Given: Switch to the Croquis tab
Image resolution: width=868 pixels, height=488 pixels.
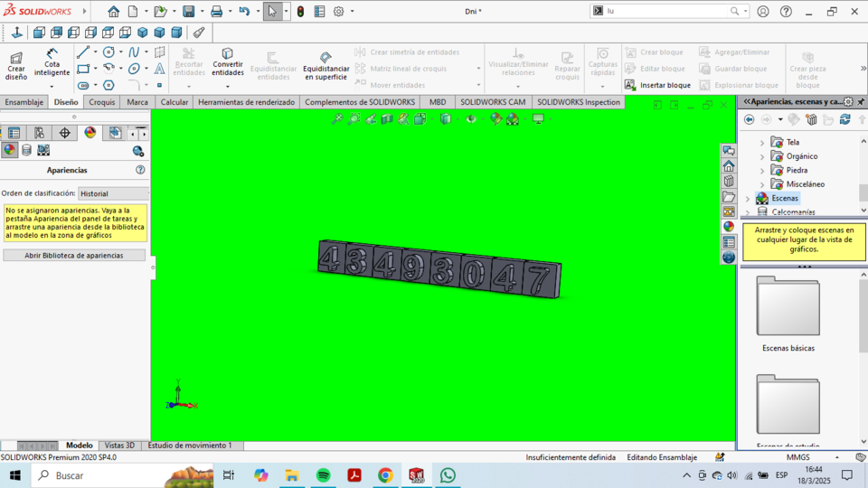Looking at the screenshot, I should pyautogui.click(x=102, y=102).
